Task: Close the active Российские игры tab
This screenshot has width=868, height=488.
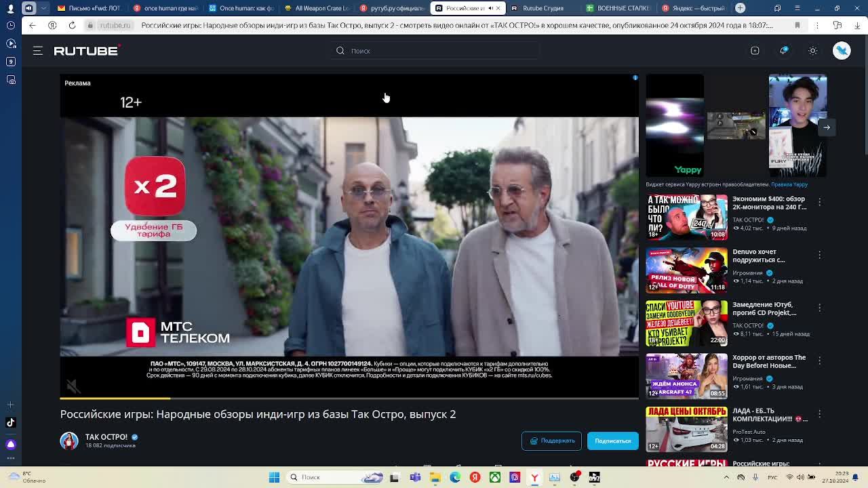Action: click(x=498, y=8)
